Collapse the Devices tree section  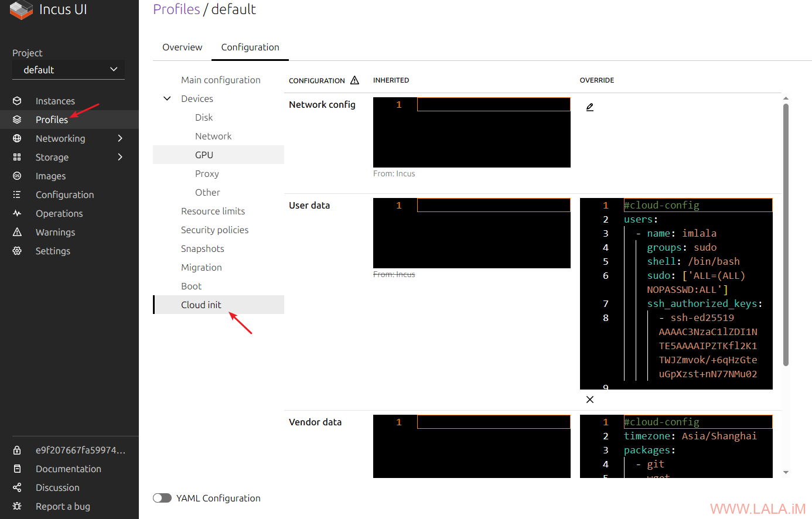(167, 98)
